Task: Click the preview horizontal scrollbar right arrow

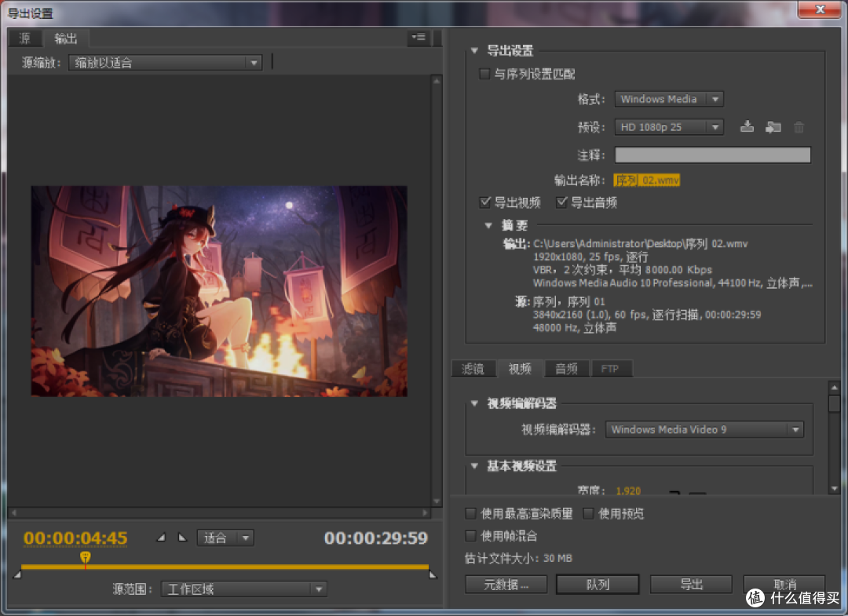Action: (x=425, y=512)
